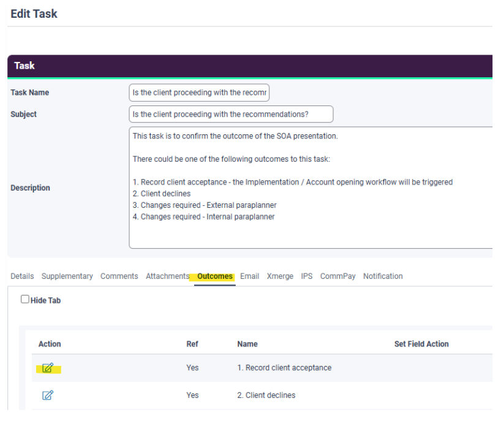The image size is (504, 426).
Task: Open the Supplementary tab
Action: pos(67,276)
